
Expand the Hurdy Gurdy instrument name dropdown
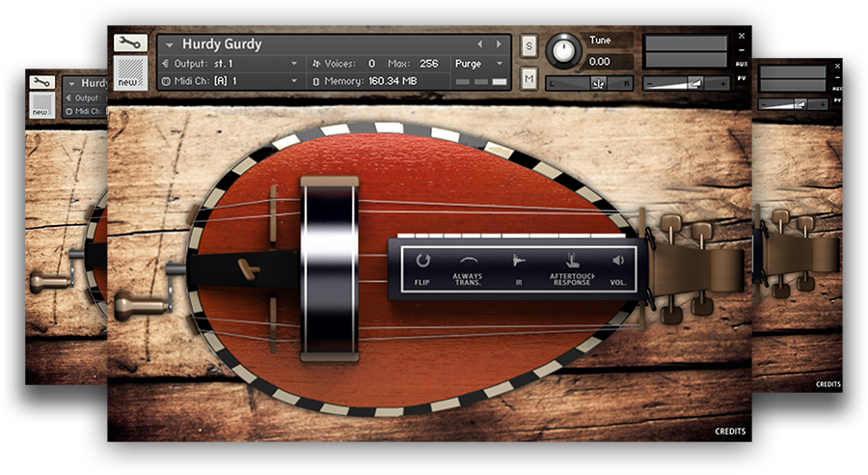click(170, 44)
